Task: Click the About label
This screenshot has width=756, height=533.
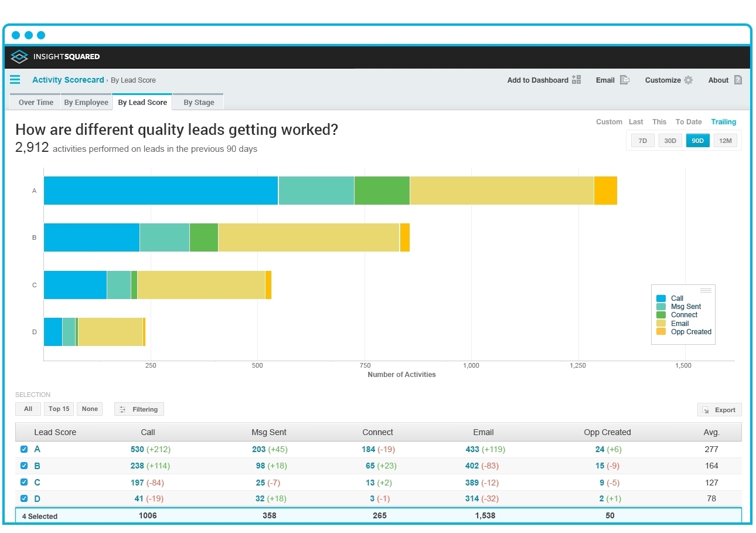Action: coord(718,80)
